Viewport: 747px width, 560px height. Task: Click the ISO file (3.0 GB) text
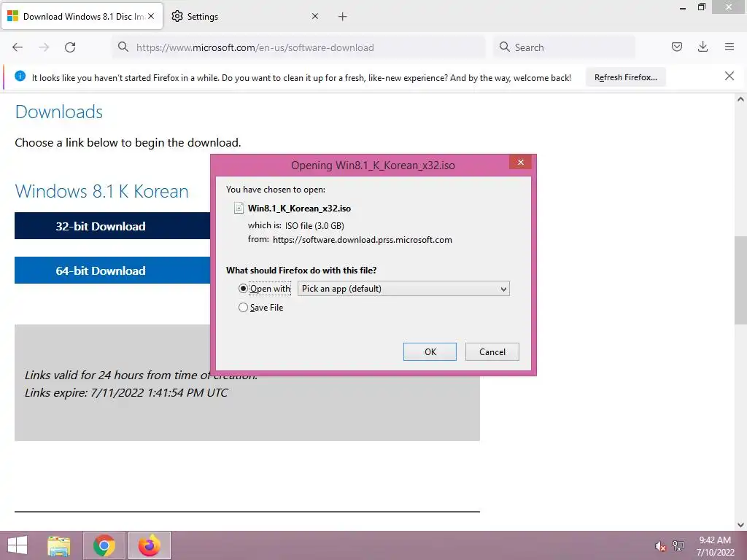tap(314, 226)
